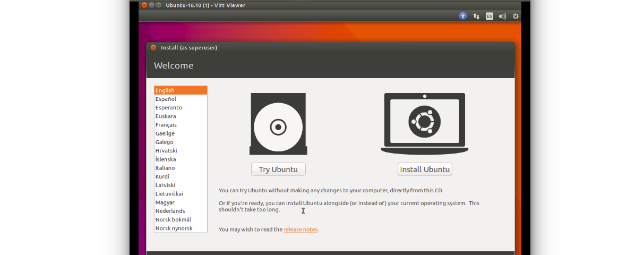Click the Try Ubuntu button
The image size is (644, 255).
click(x=278, y=169)
